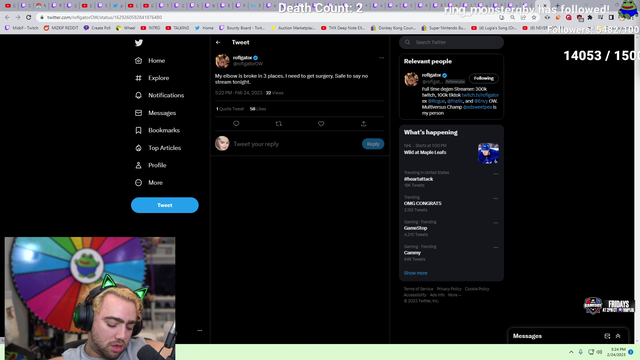Click browser back arrow
Screen dimensions: 640x360
tap(7, 17)
